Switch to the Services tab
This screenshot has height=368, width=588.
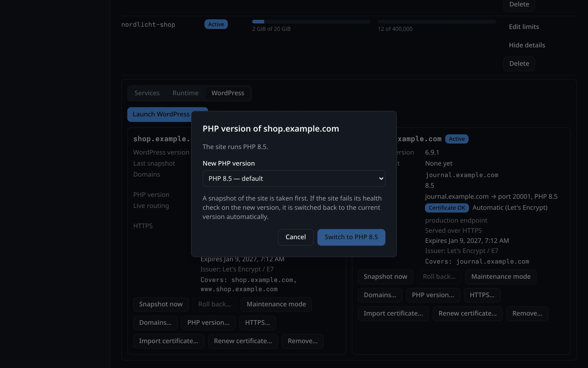147,93
